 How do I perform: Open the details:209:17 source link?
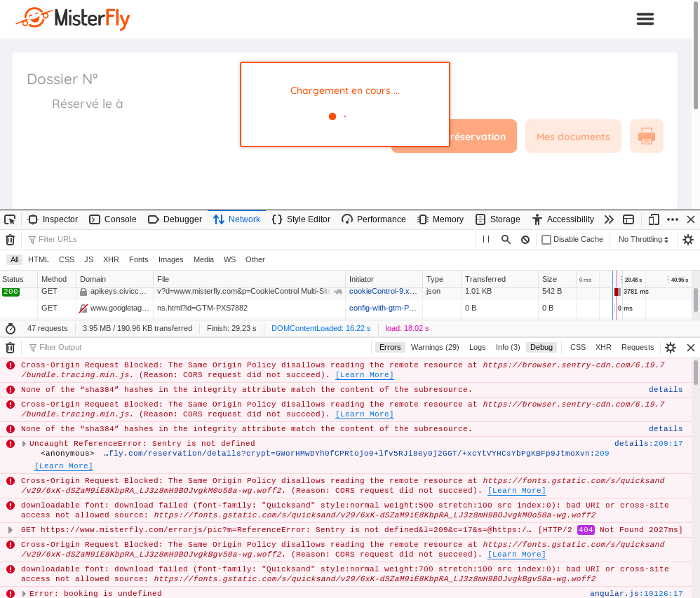point(648,444)
